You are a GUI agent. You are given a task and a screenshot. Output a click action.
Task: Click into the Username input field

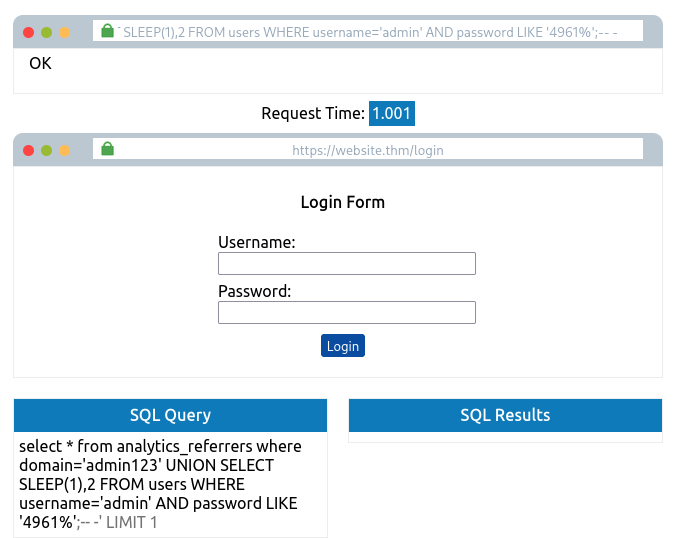347,263
